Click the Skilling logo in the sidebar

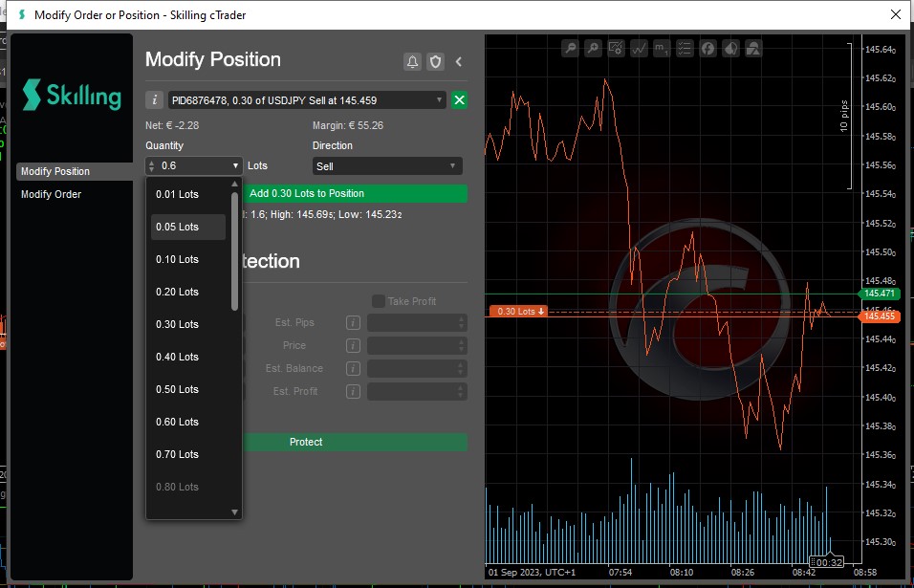pyautogui.click(x=72, y=95)
